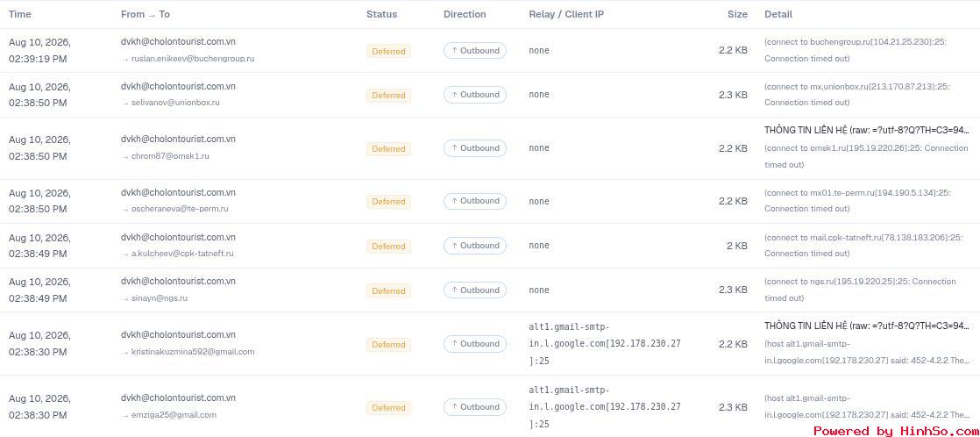Click Deferred badge for emziga25@gmail.com row
This screenshot has height=437, width=980.
388,407
